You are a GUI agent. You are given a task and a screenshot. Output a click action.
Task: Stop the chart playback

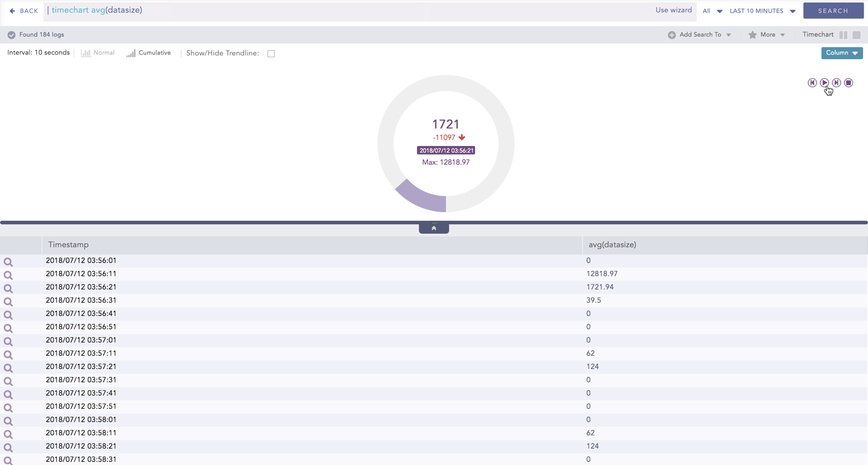coord(848,83)
